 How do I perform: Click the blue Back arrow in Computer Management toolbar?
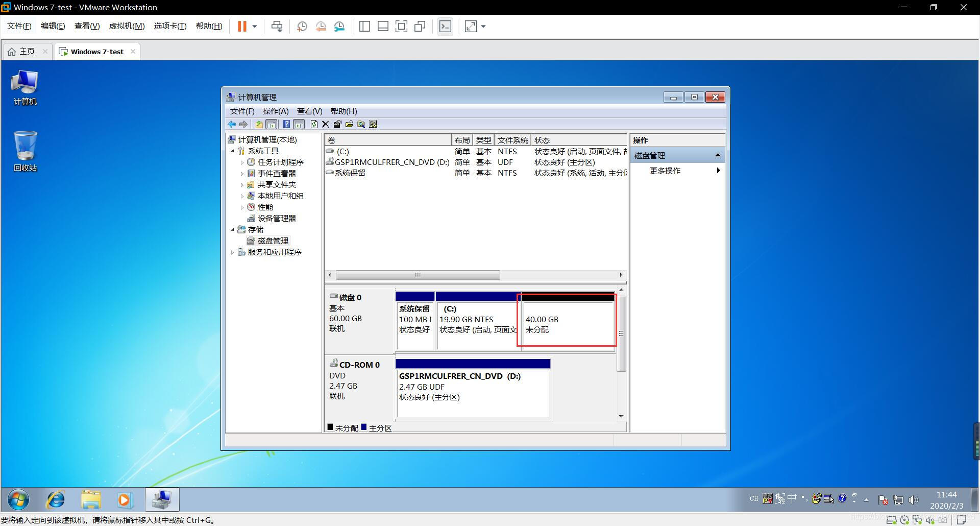[232, 124]
